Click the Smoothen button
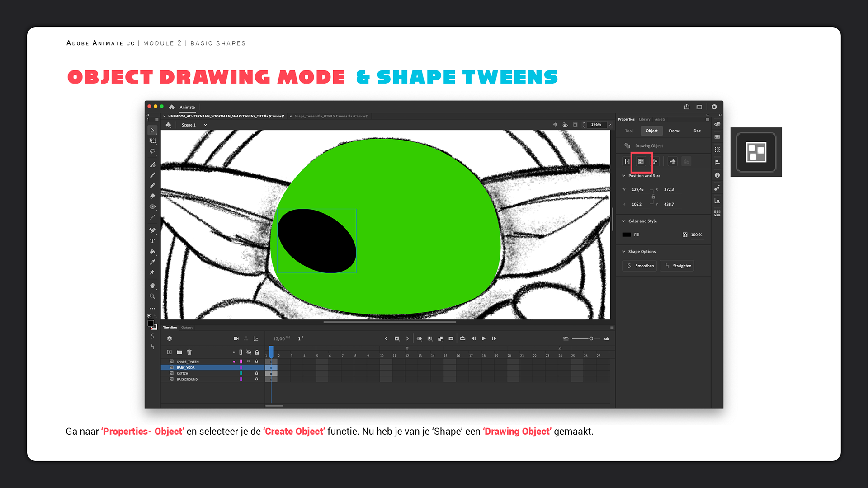 [640, 266]
